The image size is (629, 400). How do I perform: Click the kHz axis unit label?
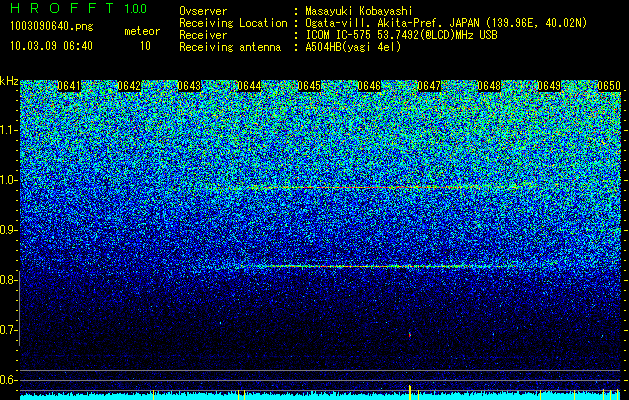9,81
